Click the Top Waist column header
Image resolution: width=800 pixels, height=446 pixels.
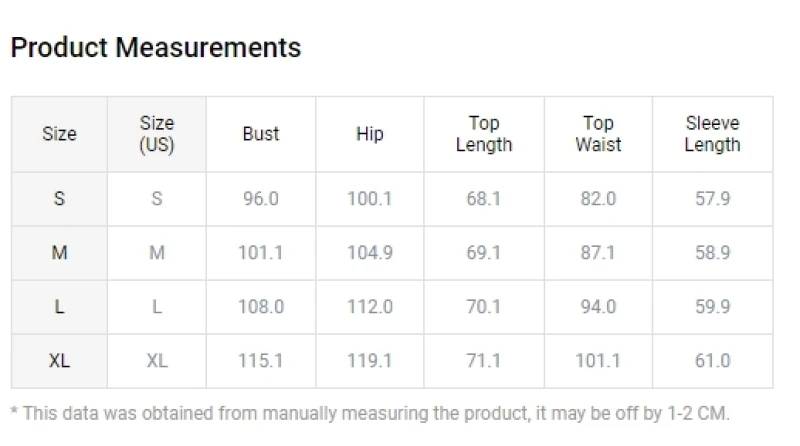point(598,134)
